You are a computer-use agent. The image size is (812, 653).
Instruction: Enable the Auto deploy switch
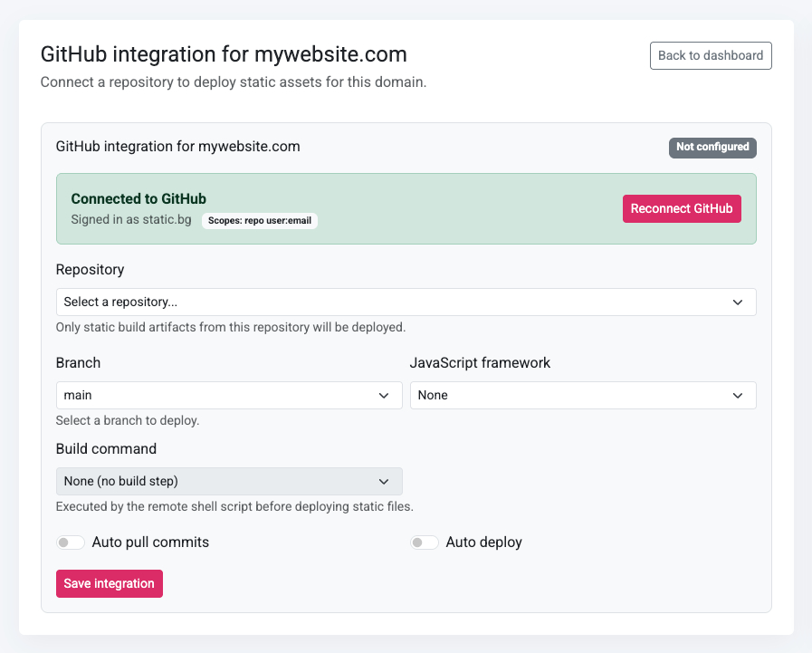click(x=424, y=542)
